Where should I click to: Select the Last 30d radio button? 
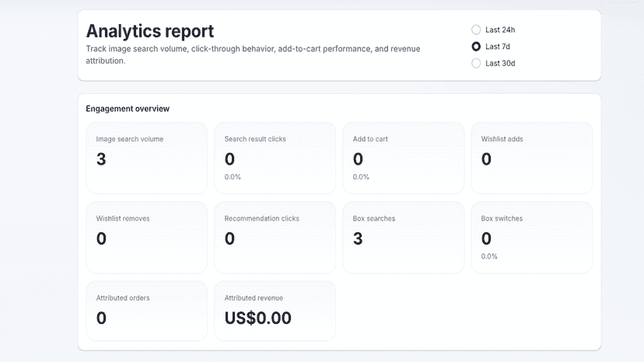click(476, 63)
